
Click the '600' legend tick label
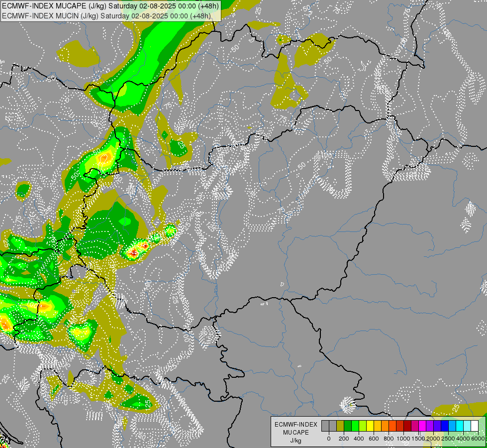click(374, 439)
